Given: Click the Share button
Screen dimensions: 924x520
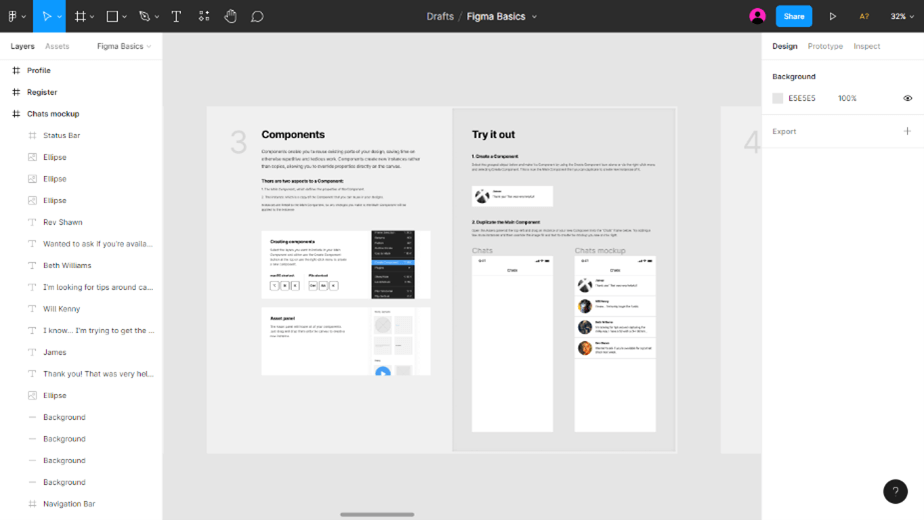Looking at the screenshot, I should pyautogui.click(x=794, y=17).
